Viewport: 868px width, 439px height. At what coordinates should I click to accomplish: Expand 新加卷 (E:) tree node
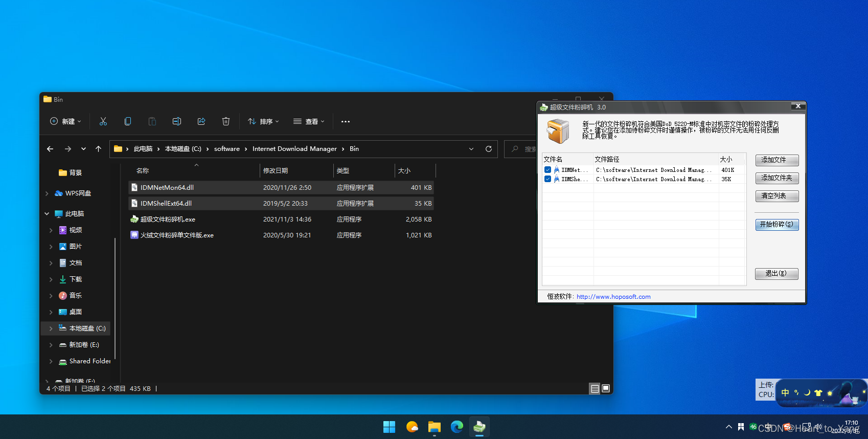coord(51,345)
